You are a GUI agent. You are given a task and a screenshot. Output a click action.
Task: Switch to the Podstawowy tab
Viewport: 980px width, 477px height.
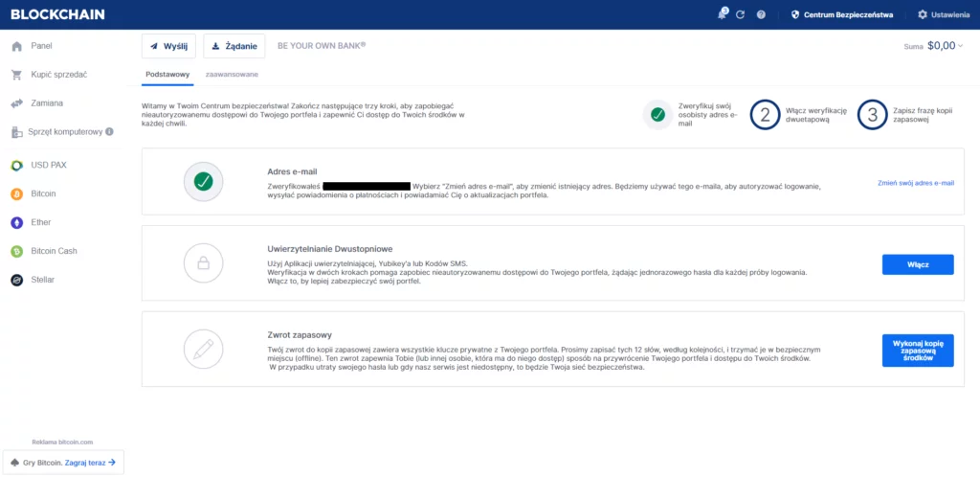(167, 75)
